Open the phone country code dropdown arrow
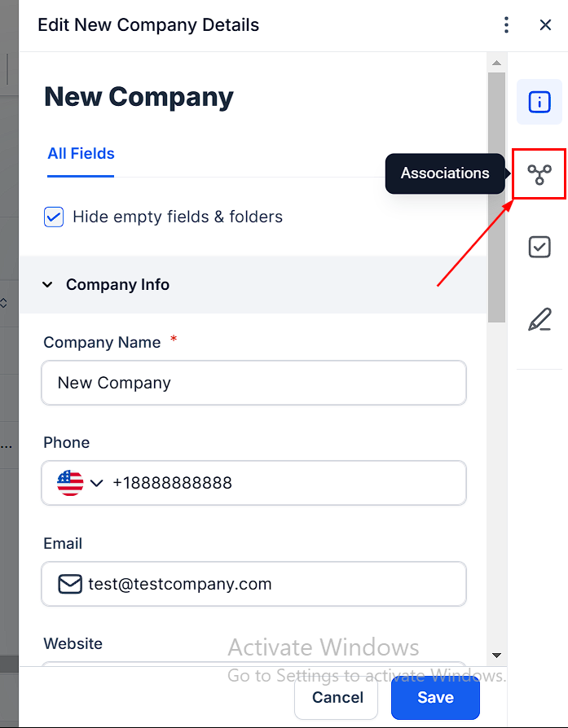The width and height of the screenshot is (568, 728). click(97, 484)
